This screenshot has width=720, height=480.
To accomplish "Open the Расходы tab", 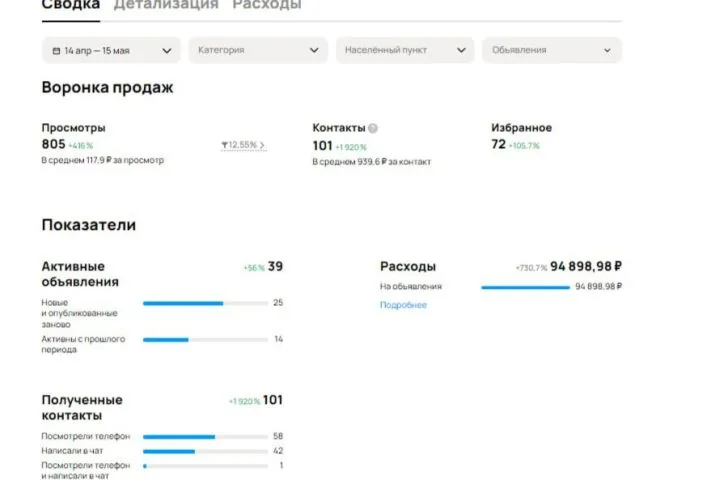I will pyautogui.click(x=267, y=6).
